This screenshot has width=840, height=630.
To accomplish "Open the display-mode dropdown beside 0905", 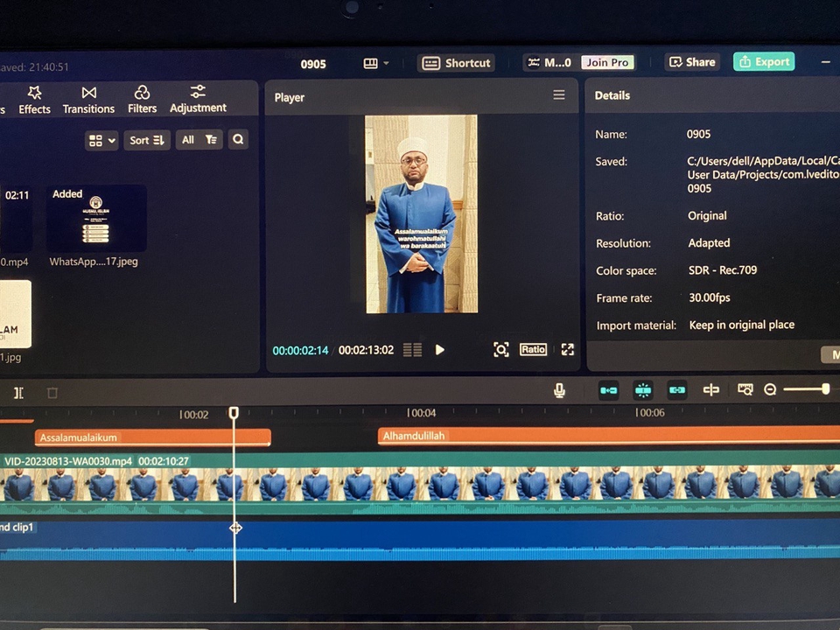I will 375,62.
